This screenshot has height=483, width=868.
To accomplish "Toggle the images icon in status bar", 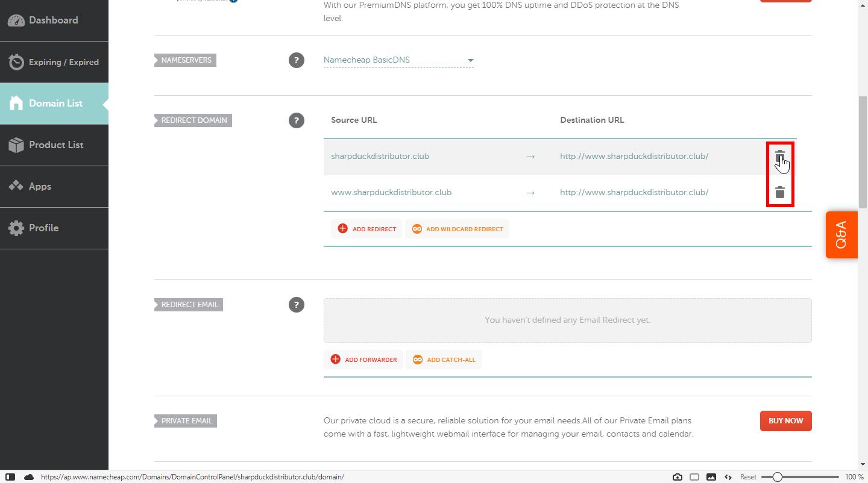I will tap(711, 477).
